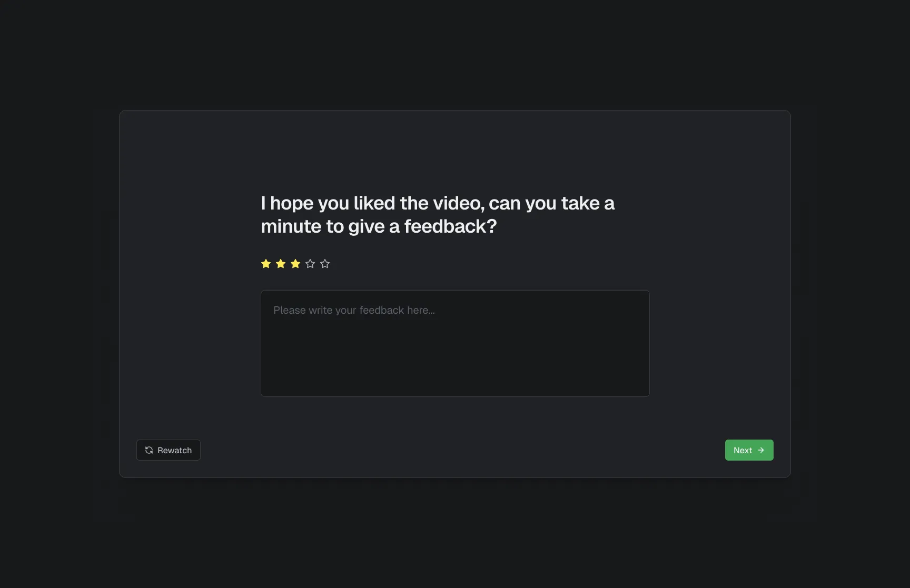Rate the video one star
This screenshot has height=588, width=910.
coord(266,264)
